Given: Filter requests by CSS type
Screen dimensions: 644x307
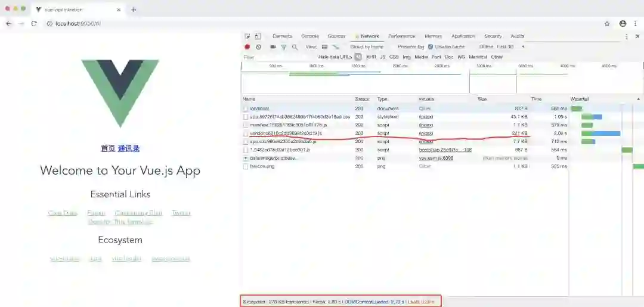Looking at the screenshot, I should [x=394, y=57].
